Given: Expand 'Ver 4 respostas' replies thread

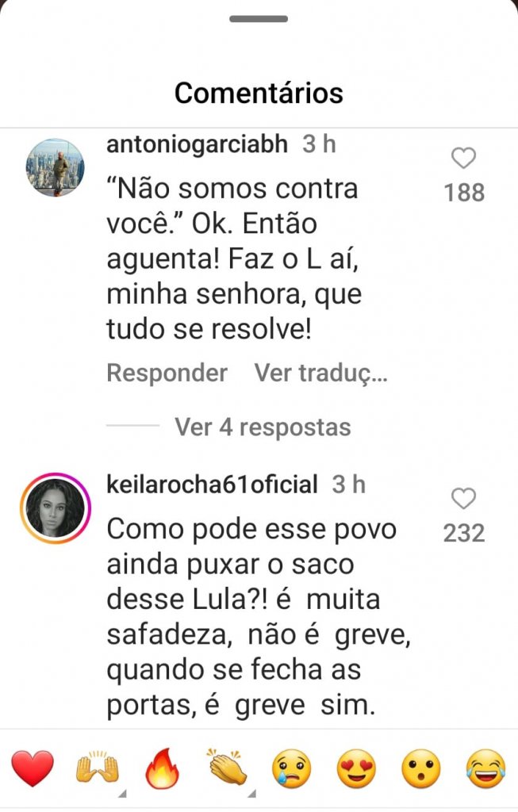Looking at the screenshot, I should pos(263,427).
